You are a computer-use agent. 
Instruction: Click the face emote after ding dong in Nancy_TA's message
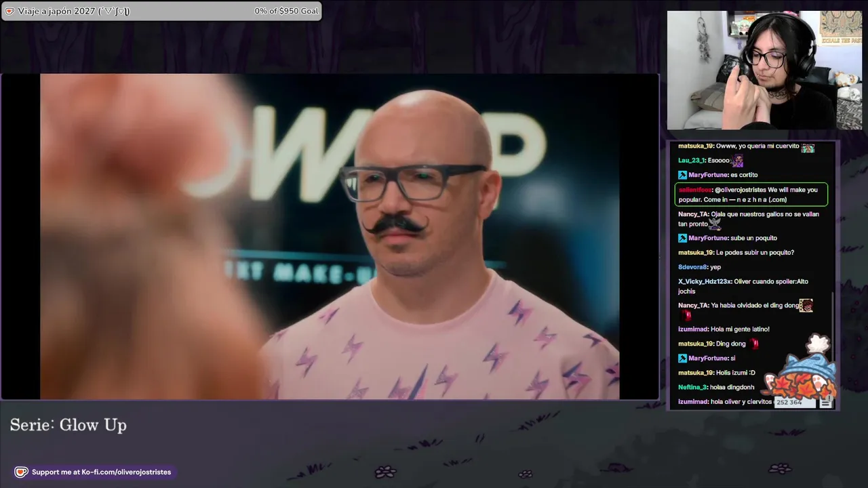click(806, 306)
